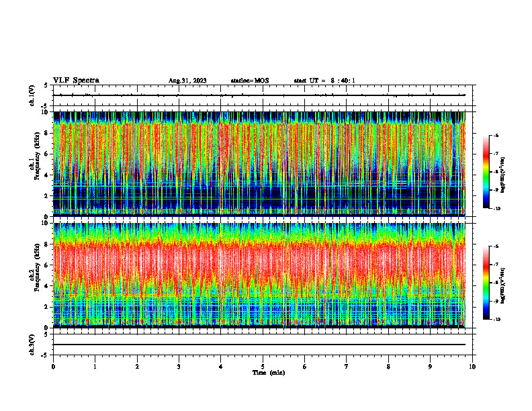The height and width of the screenshot is (411, 532).
Task: Click the "-10" label on ch.2 color bar
Action: 497,320
